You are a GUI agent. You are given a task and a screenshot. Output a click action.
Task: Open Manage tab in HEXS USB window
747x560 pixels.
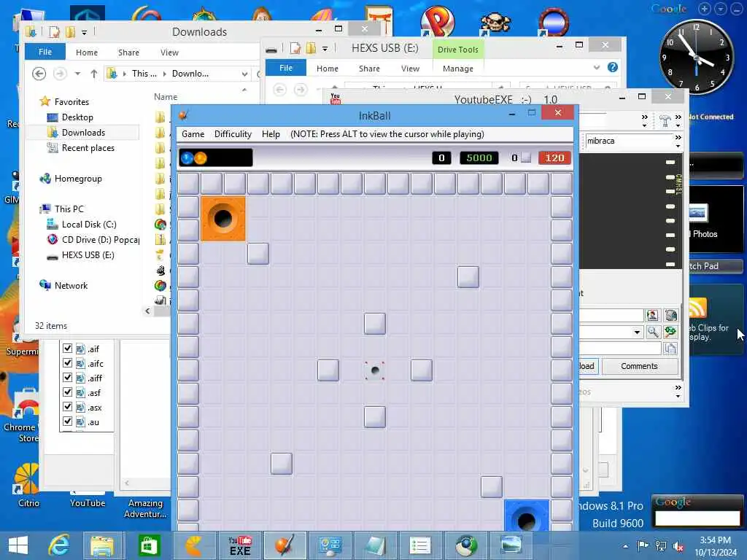458,69
